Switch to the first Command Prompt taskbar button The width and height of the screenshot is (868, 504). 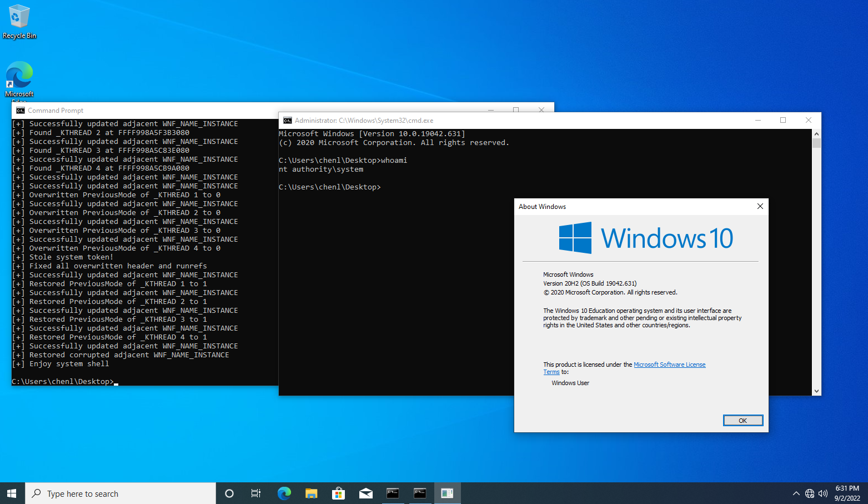click(x=393, y=493)
